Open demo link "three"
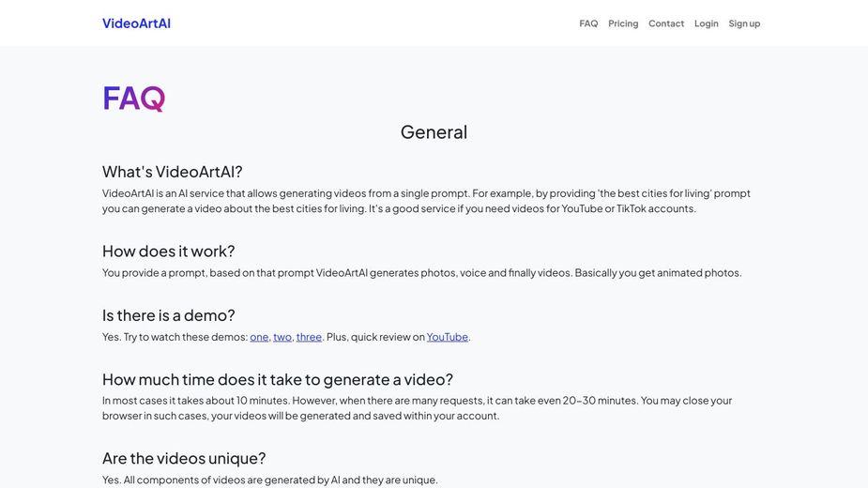Viewport: 868px width, 488px height. 309,337
